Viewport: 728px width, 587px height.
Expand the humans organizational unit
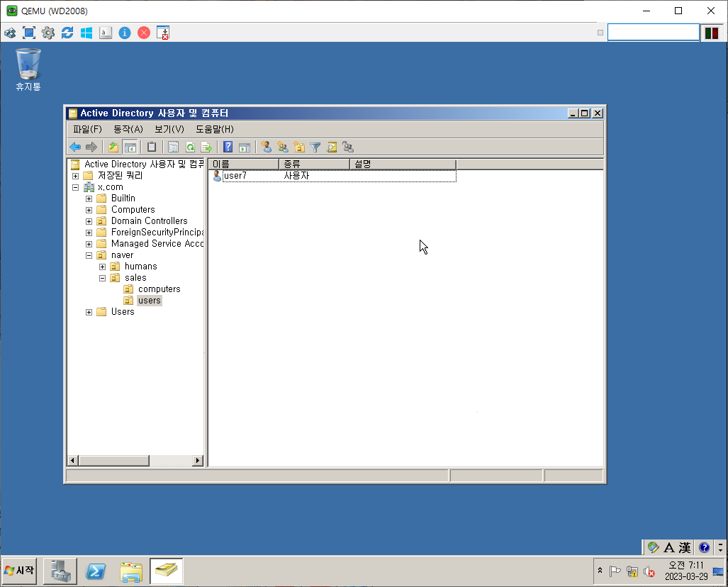(102, 267)
